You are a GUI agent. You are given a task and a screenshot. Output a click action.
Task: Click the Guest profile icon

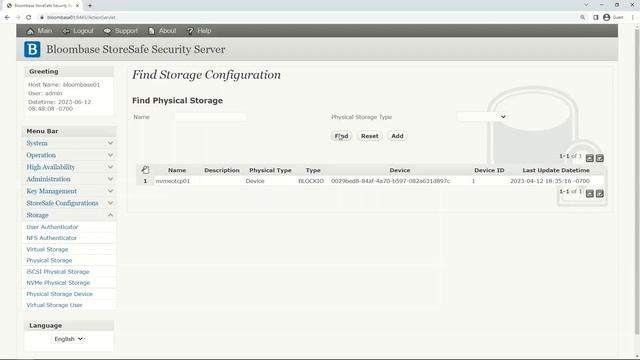click(607, 18)
